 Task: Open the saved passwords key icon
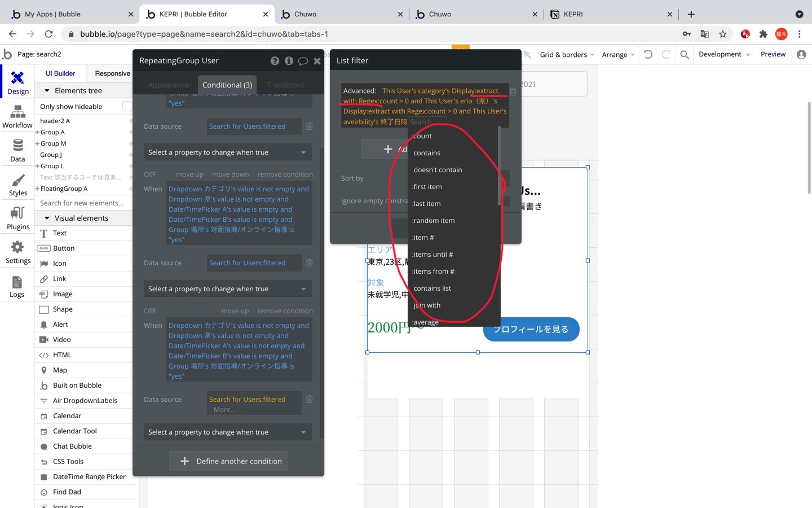tap(687, 34)
